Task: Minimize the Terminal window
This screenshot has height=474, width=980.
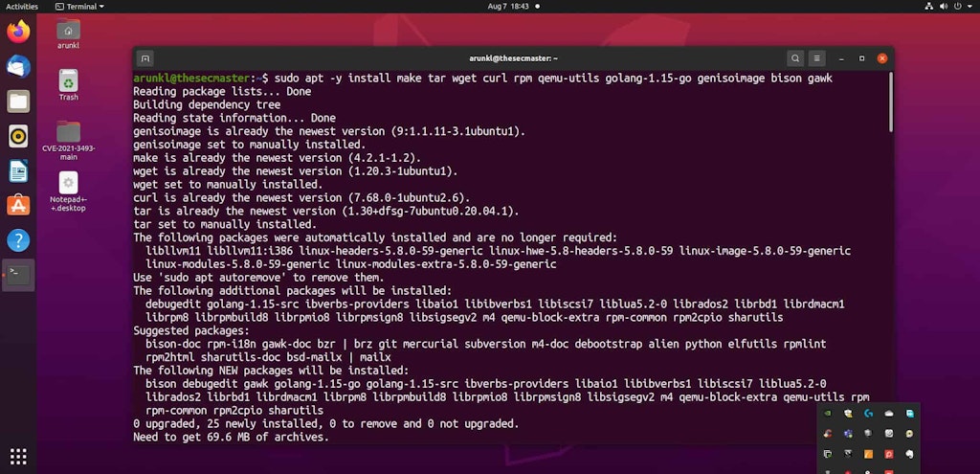Action: 842,58
